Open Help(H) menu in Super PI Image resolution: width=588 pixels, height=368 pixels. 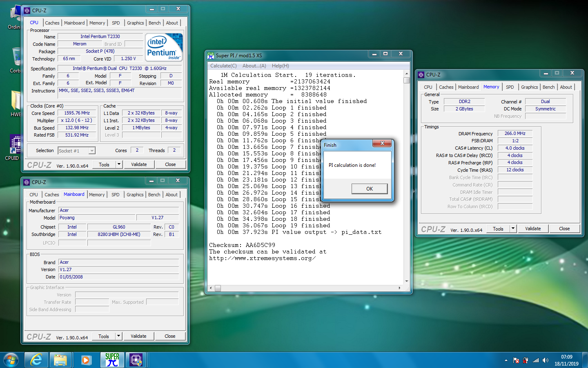tap(281, 66)
